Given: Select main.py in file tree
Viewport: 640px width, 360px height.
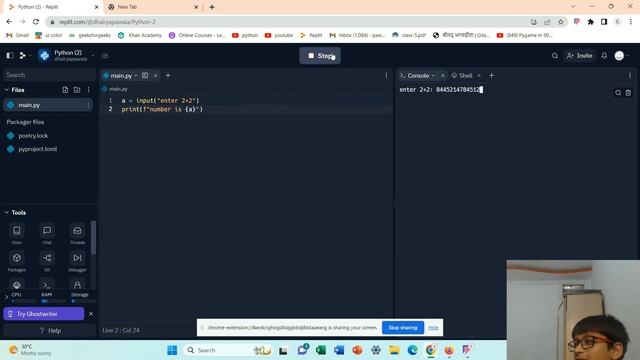Looking at the screenshot, I should [x=48, y=105].
